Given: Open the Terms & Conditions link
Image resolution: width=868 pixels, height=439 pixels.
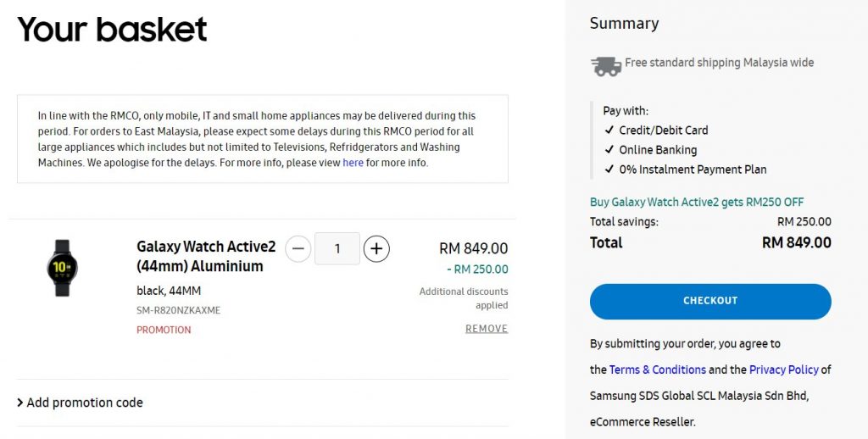Looking at the screenshot, I should (x=658, y=370).
